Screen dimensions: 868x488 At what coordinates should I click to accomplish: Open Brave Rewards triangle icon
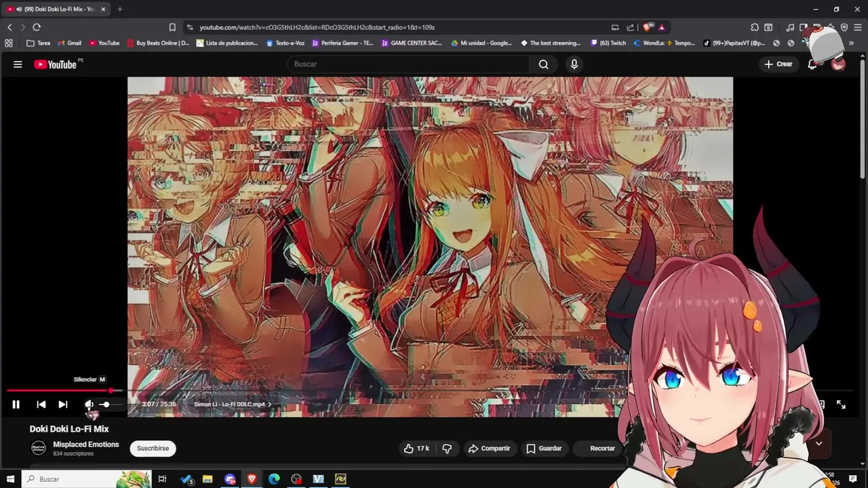[661, 27]
